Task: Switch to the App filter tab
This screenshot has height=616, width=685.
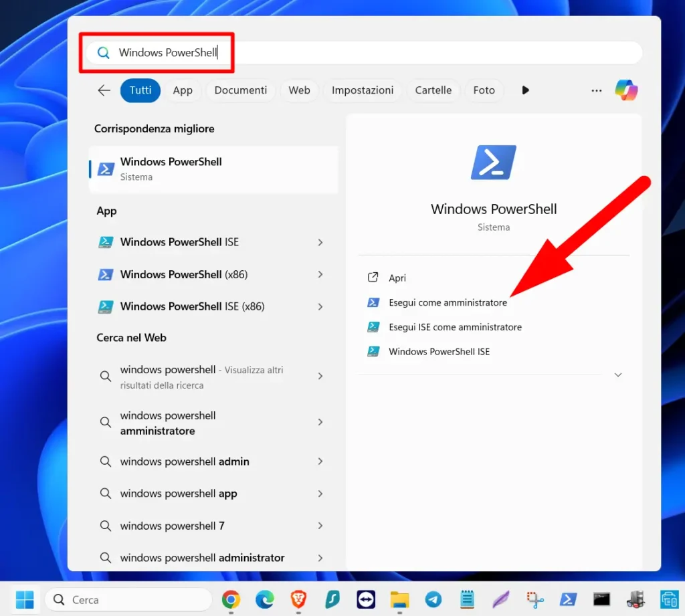Action: (x=183, y=90)
